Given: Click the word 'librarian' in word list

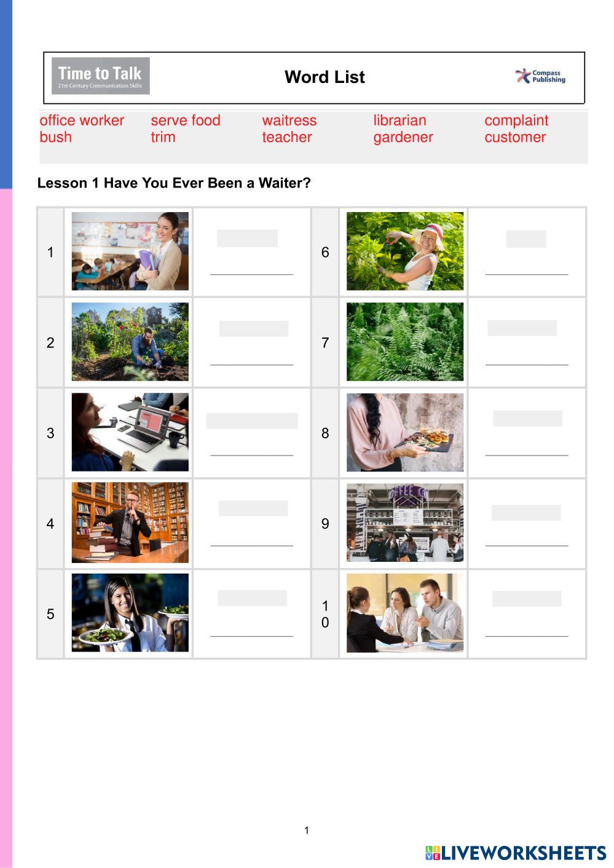Looking at the screenshot, I should point(399,120).
